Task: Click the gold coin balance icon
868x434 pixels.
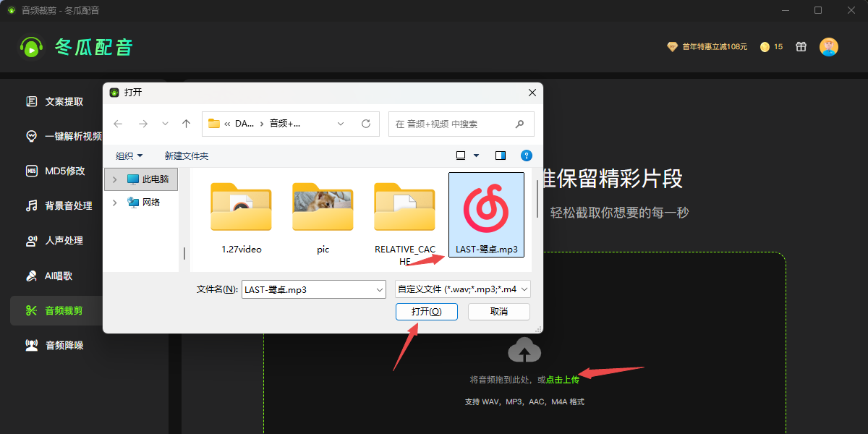Action: (x=765, y=46)
